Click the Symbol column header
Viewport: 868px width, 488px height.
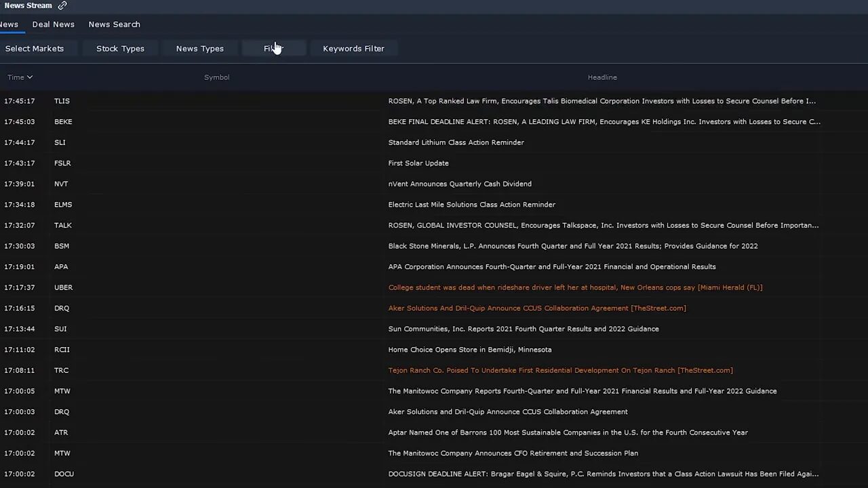click(216, 77)
